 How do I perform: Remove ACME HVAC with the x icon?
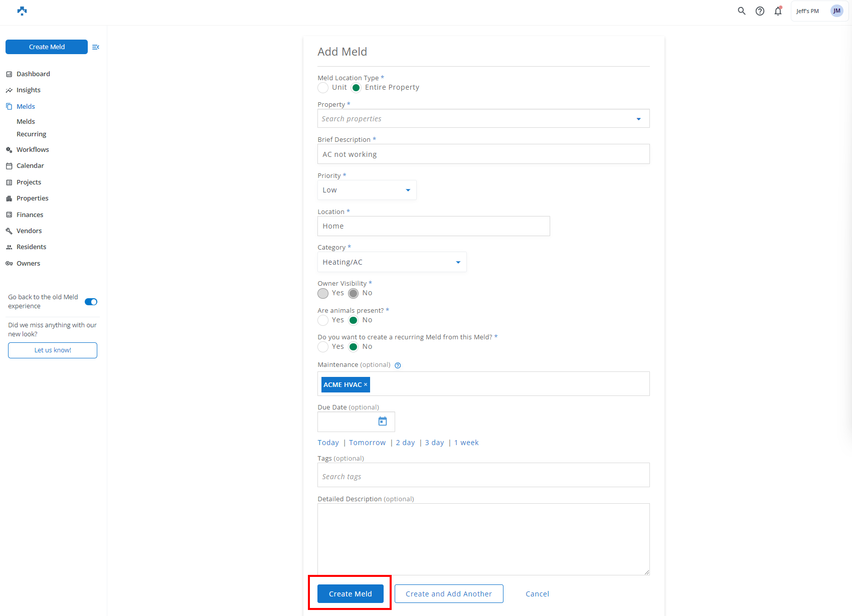tap(366, 384)
